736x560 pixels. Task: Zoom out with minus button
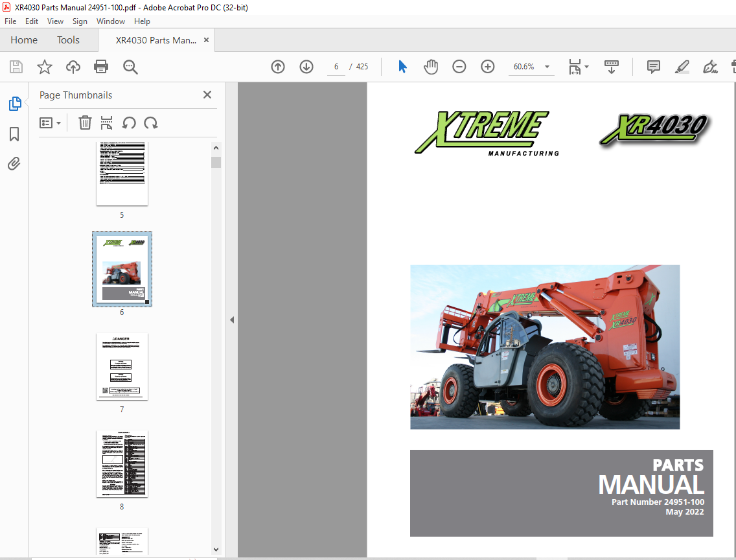click(459, 67)
